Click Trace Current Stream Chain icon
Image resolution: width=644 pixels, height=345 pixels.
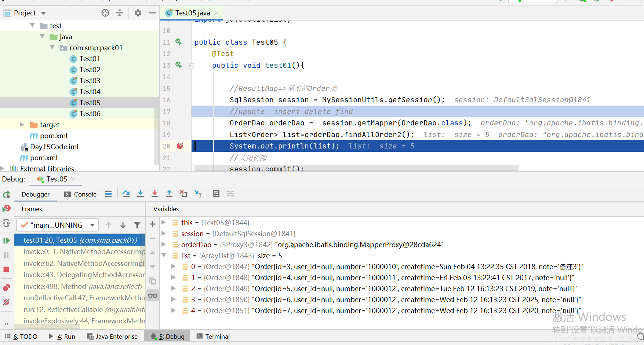230,194
